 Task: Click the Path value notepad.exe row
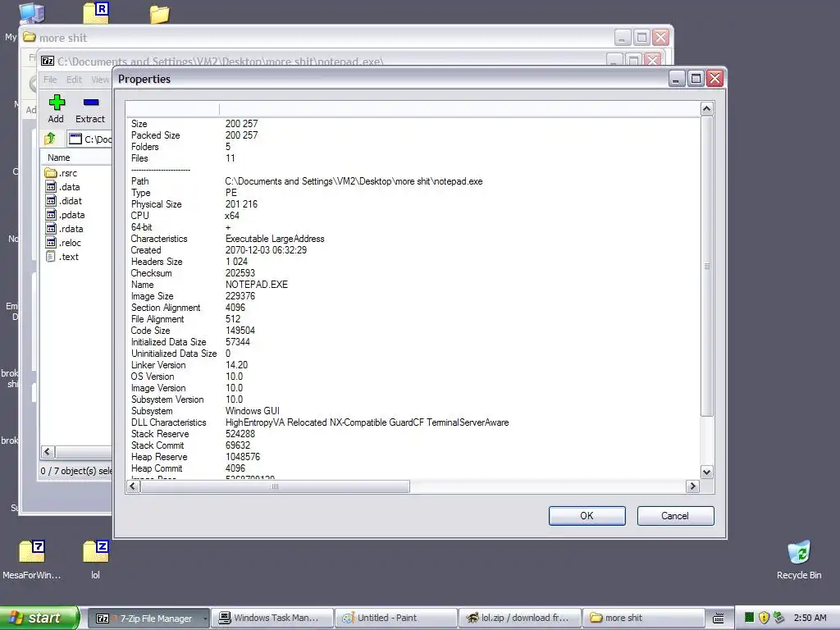[x=354, y=181]
